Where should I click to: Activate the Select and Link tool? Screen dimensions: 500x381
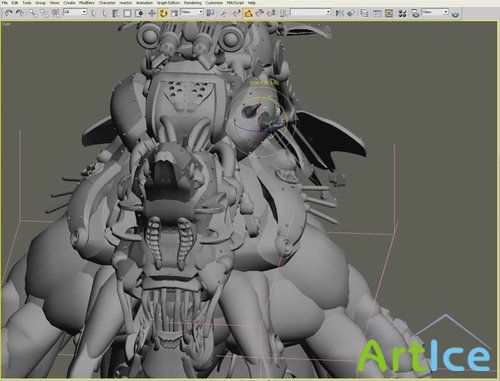tap(33, 13)
